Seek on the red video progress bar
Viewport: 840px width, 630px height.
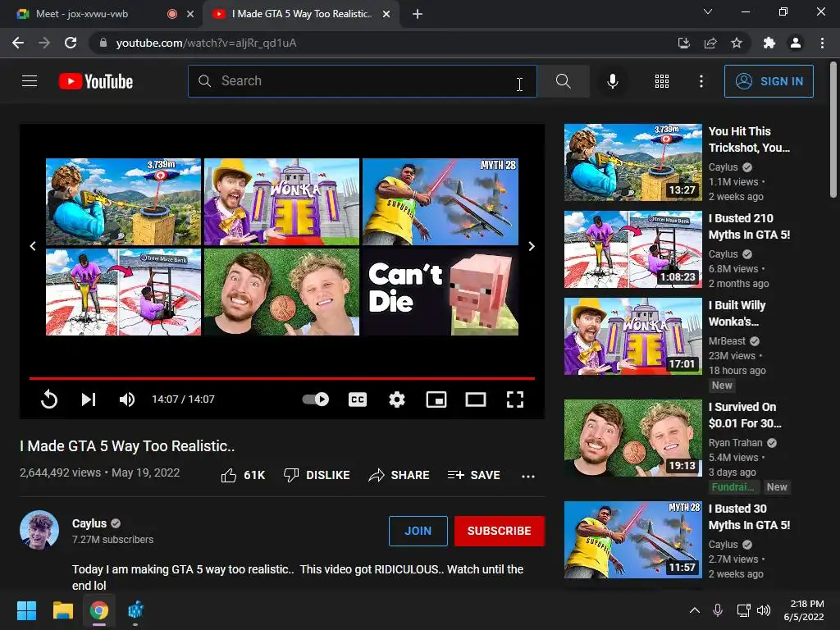(282, 378)
